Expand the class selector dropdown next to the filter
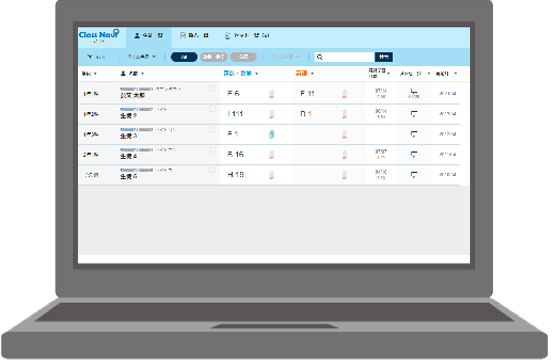 point(142,57)
